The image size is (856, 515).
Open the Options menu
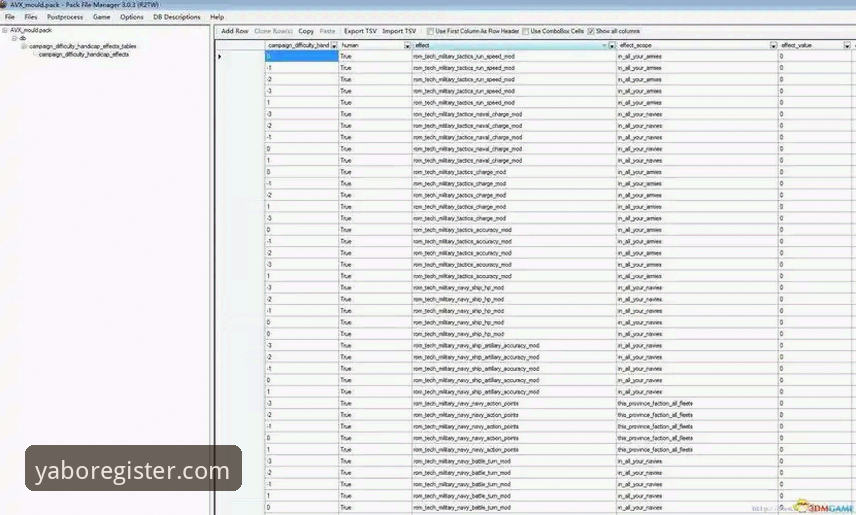pos(132,17)
